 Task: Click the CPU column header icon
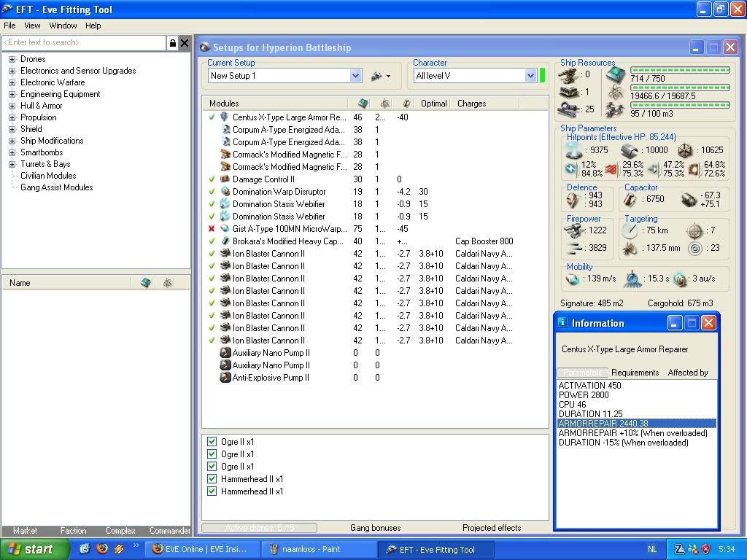[363, 104]
